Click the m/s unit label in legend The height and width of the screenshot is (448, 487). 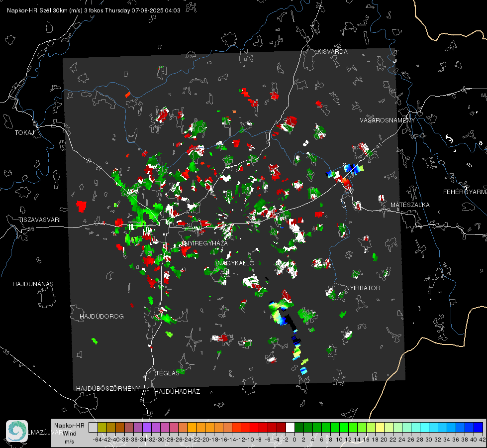tap(69, 442)
